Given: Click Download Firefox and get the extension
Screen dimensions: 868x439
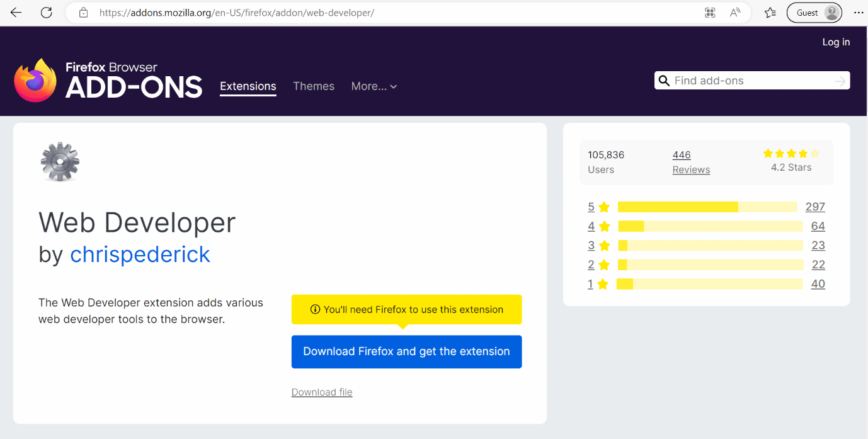Looking at the screenshot, I should click(406, 351).
